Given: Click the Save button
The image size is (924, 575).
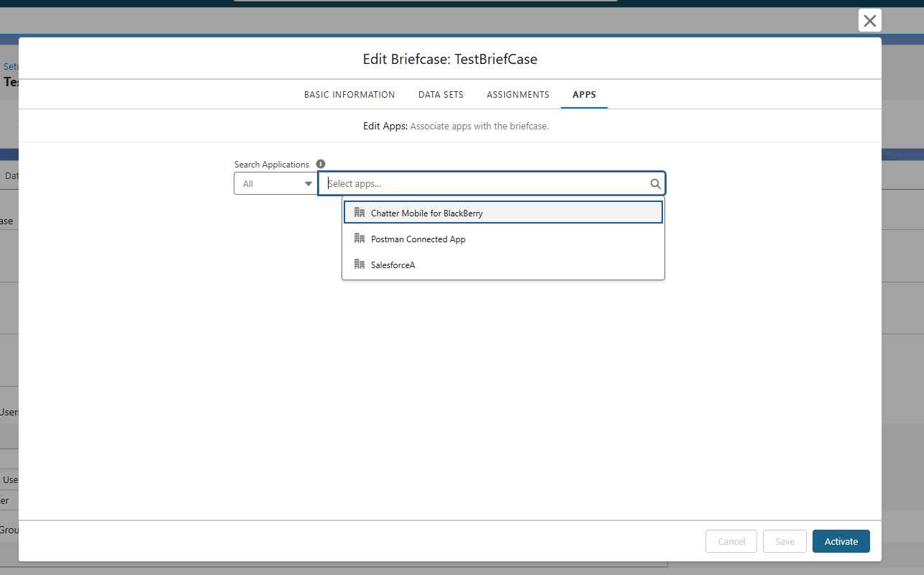Looking at the screenshot, I should [x=785, y=541].
